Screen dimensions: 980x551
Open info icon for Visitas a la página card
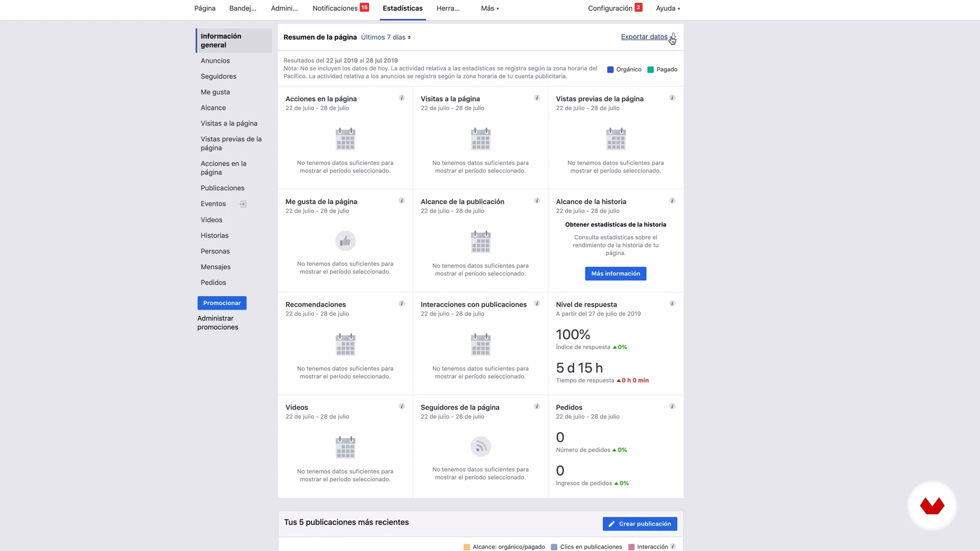(x=537, y=98)
